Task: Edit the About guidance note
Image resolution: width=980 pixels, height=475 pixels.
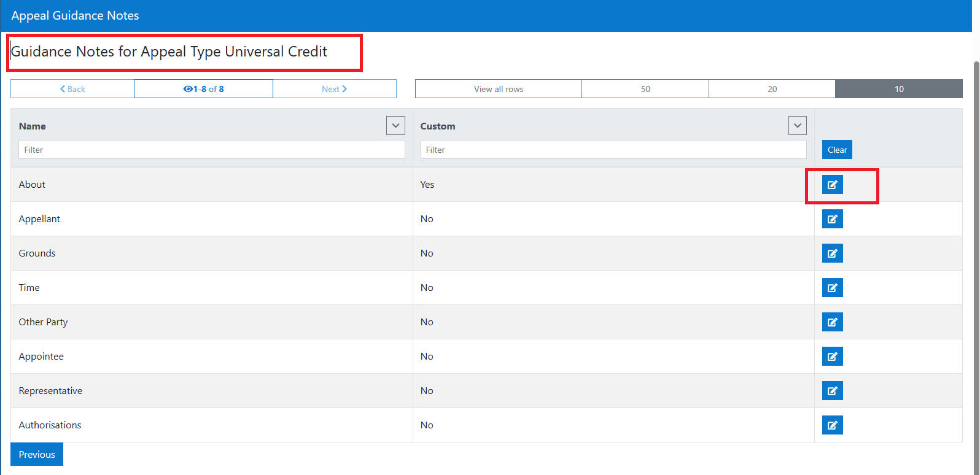Action: pyautogui.click(x=833, y=185)
